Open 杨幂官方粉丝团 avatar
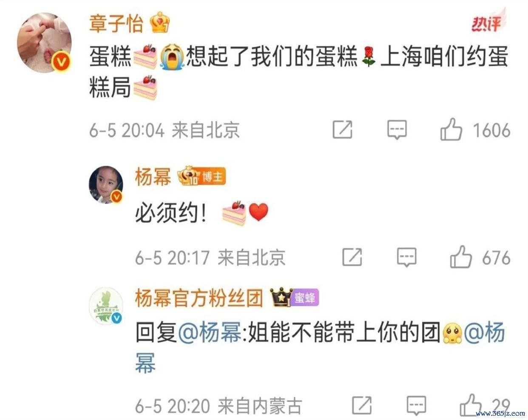The height and width of the screenshot is (420, 528). 106,306
